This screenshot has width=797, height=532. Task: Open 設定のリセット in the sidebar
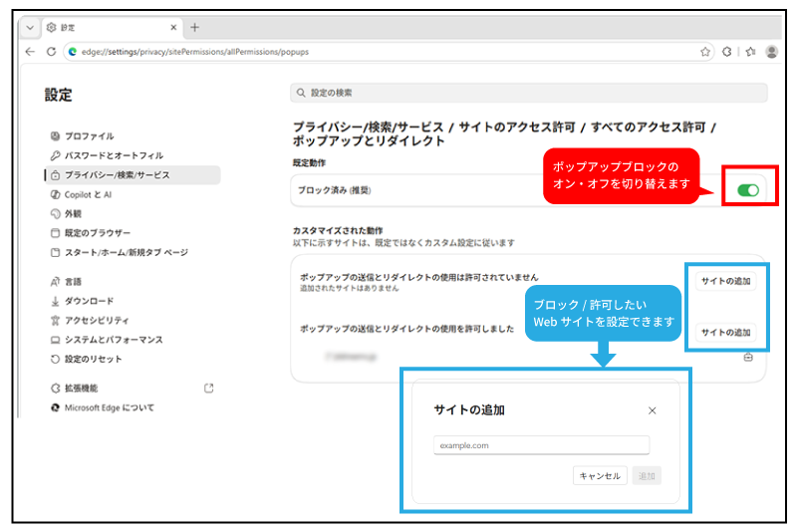pyautogui.click(x=133, y=359)
